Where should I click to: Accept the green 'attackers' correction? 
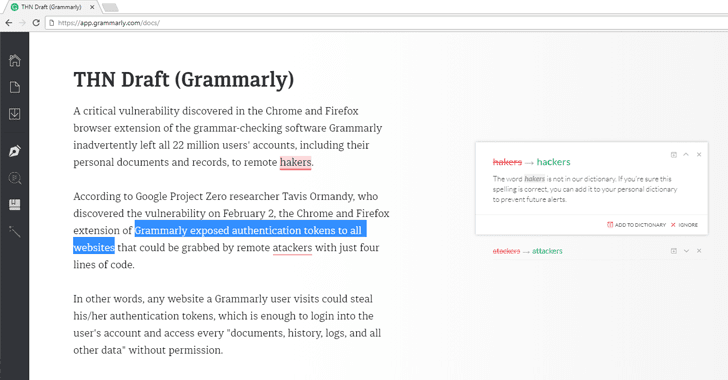(x=547, y=251)
